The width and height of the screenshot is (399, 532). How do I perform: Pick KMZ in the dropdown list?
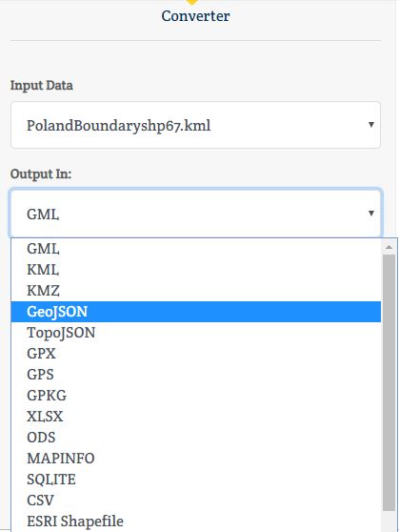click(196, 291)
